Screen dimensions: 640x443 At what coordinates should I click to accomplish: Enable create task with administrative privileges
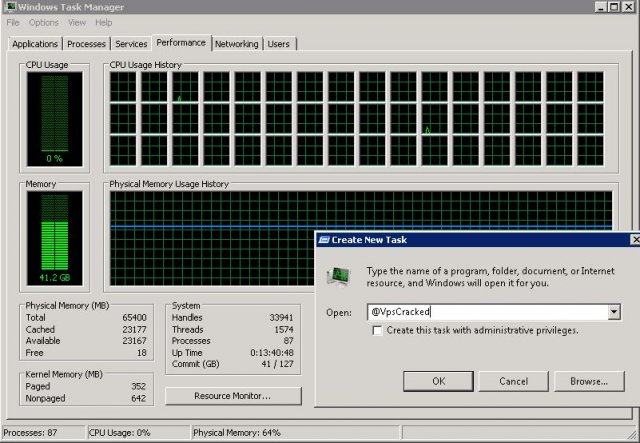pos(377,331)
